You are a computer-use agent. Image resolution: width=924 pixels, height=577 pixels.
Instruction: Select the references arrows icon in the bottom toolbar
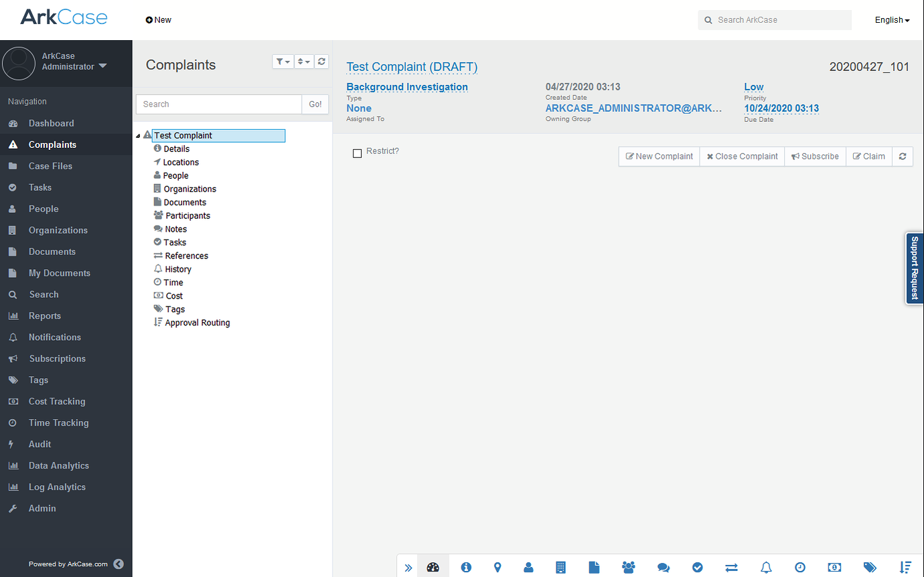coord(731,567)
